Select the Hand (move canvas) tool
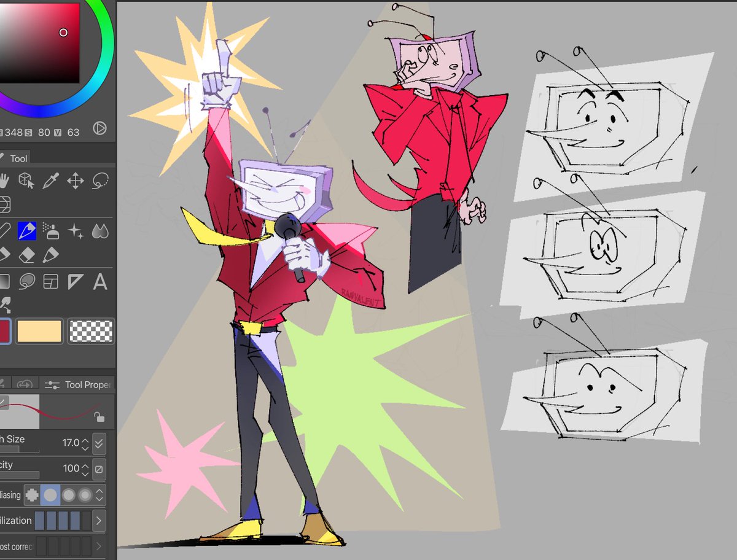This screenshot has height=560, width=737. pyautogui.click(x=3, y=181)
